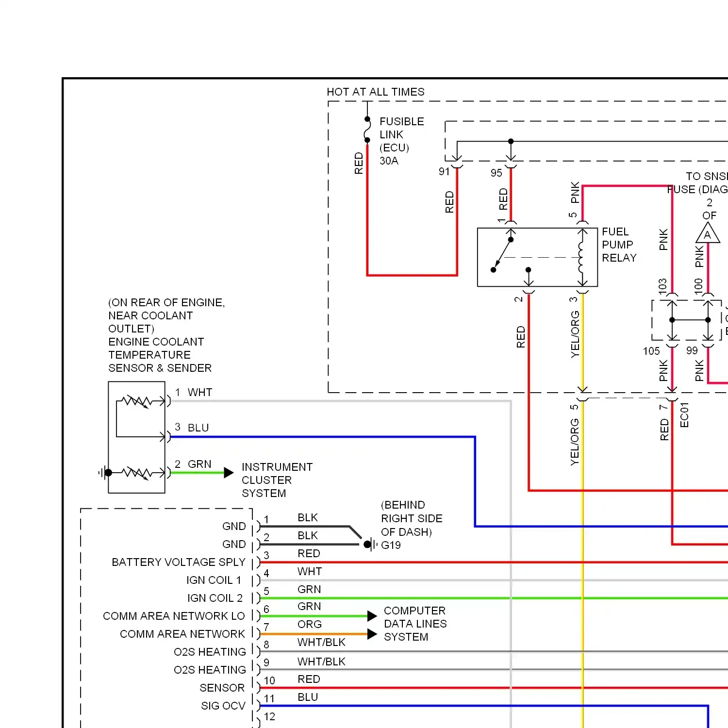Viewport: 728px width, 728px height.
Task: Click the fusible link fuse symbol
Action: coord(367,130)
